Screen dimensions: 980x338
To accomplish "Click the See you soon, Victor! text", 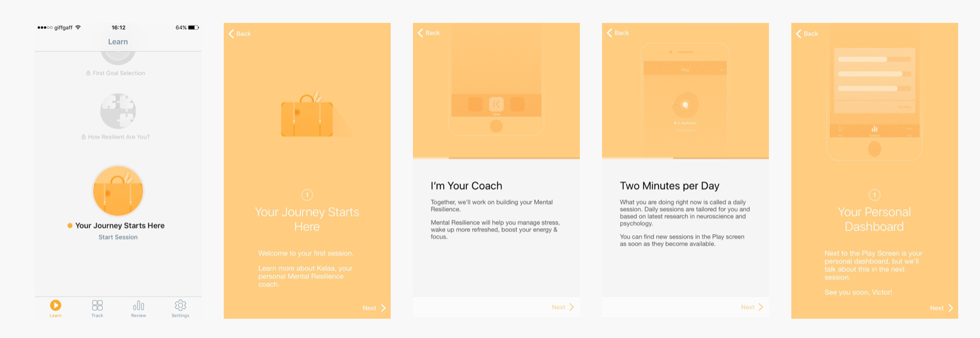I will point(858,292).
